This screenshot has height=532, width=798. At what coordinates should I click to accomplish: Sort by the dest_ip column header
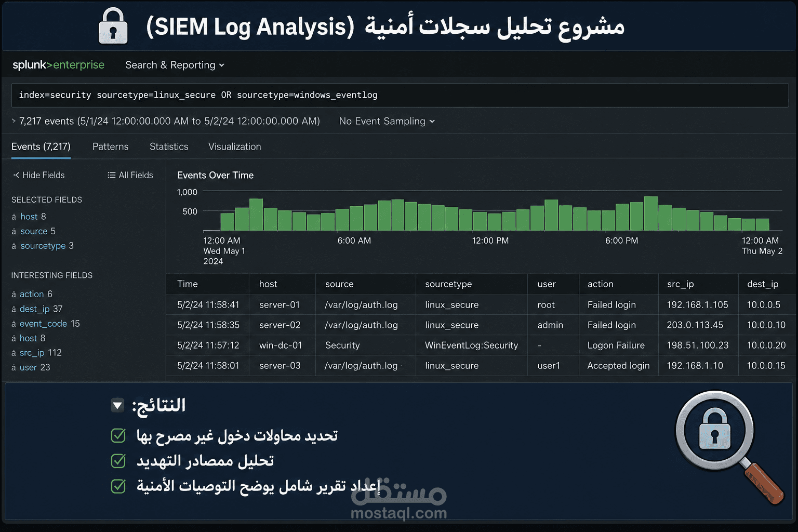tap(763, 284)
